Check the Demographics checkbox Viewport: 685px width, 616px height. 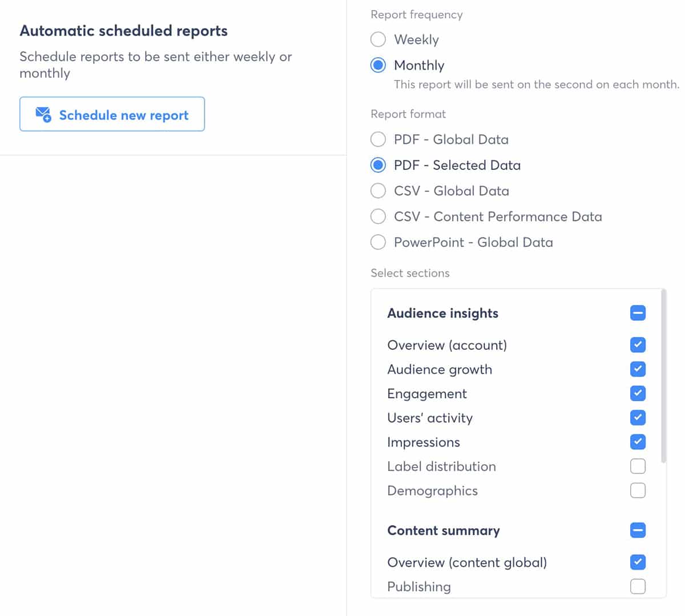click(x=638, y=490)
